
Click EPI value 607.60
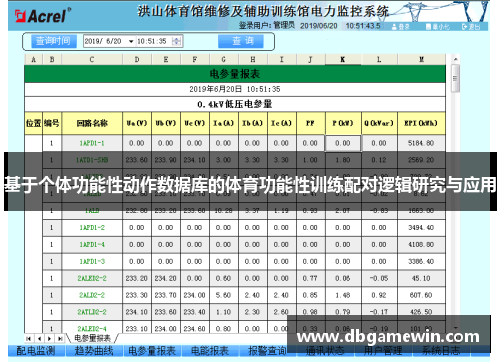click(x=421, y=295)
